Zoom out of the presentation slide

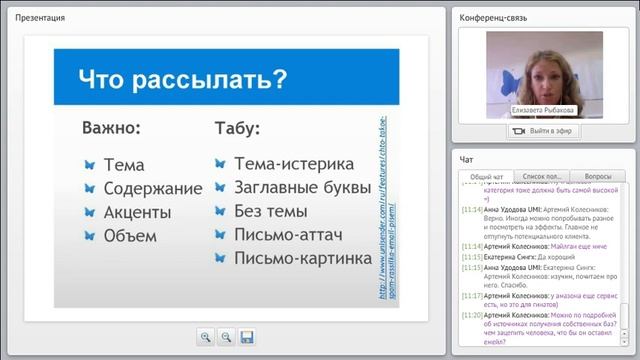point(226,337)
